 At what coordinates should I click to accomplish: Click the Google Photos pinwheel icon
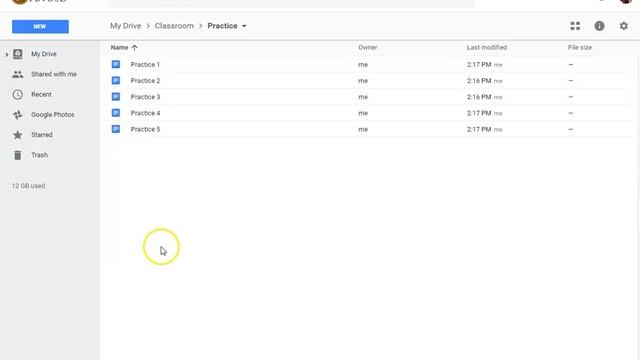(18, 115)
